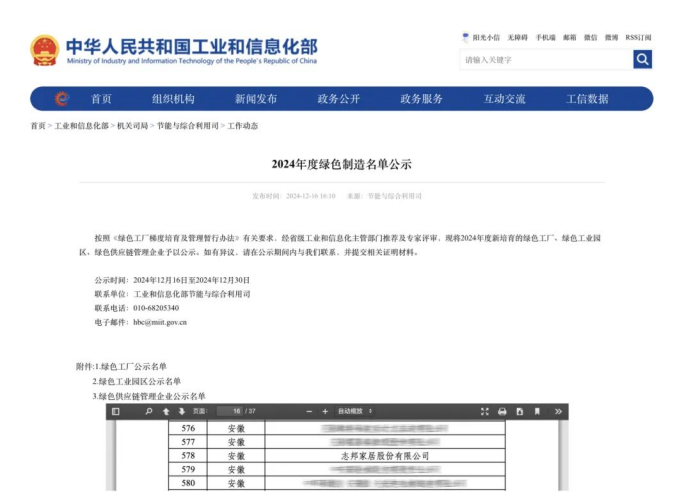Click table cell 志邦家居股份有限公司

[x=385, y=456]
